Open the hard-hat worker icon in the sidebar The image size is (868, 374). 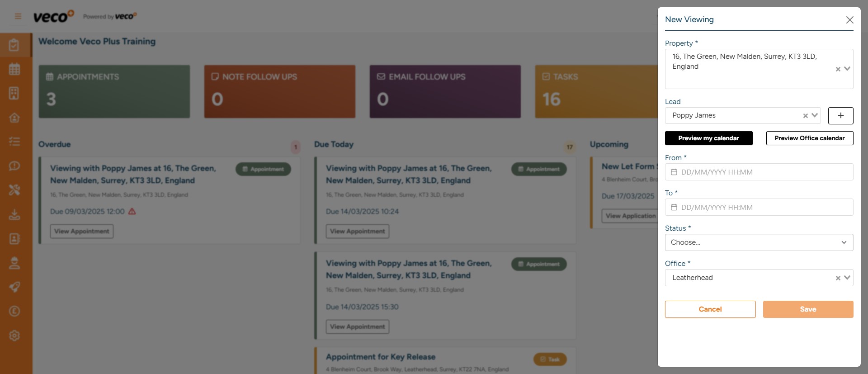(x=14, y=263)
